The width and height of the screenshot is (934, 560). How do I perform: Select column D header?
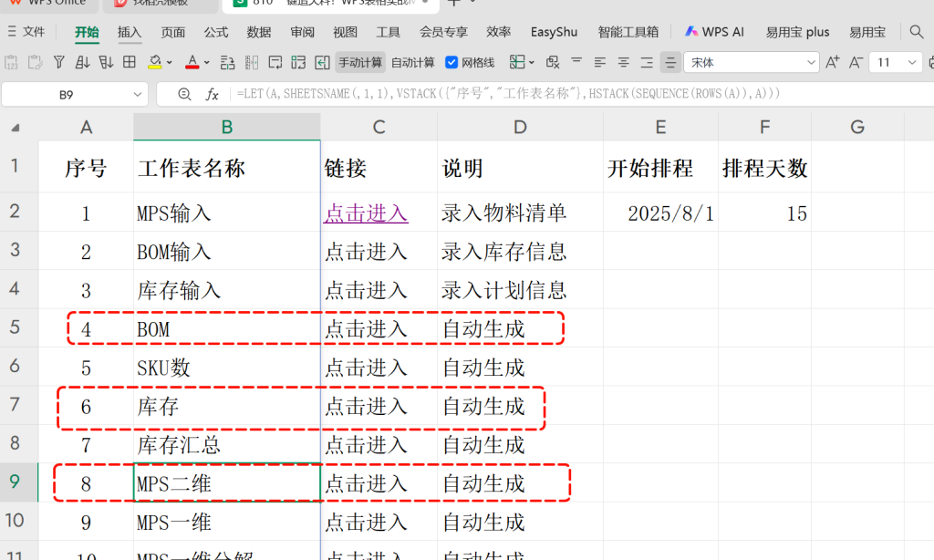click(x=520, y=127)
